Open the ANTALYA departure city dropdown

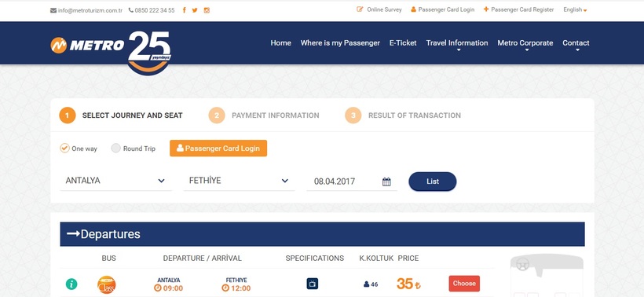point(115,181)
